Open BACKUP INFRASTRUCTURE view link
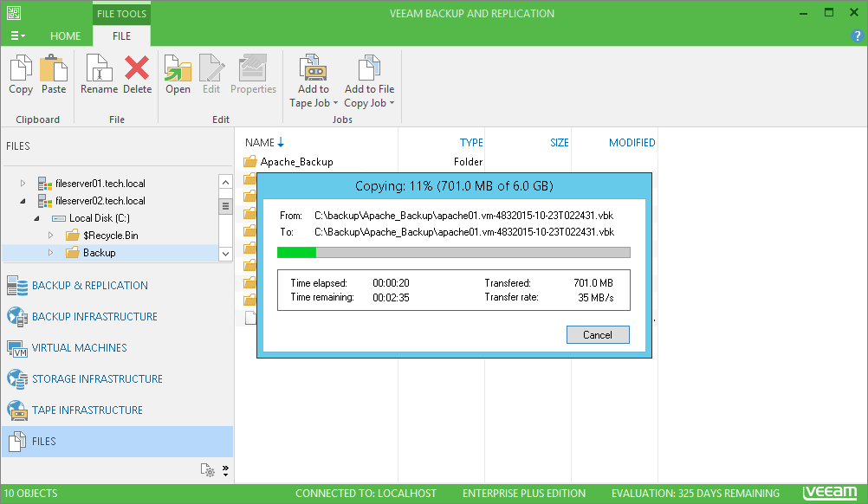The height and width of the screenshot is (504, 868). 94,316
